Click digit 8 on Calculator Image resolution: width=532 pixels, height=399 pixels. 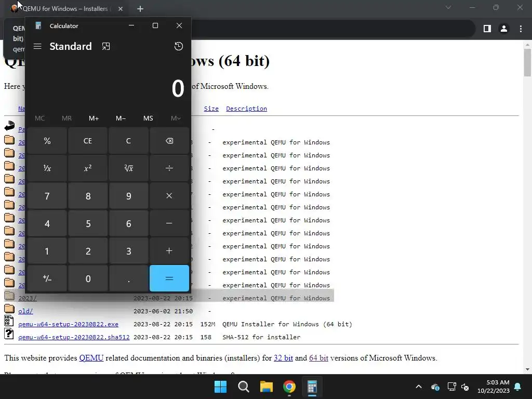pyautogui.click(x=87, y=196)
